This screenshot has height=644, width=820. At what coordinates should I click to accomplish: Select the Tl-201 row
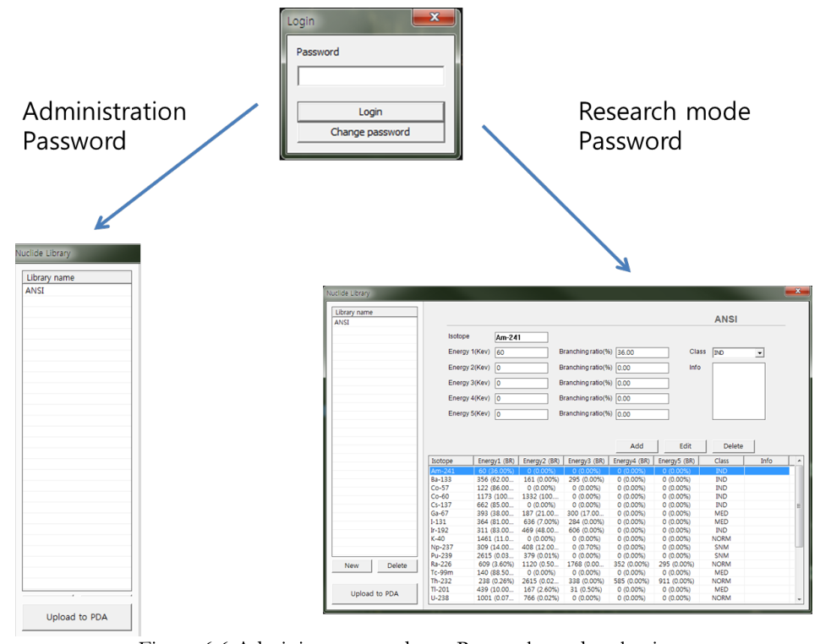pyautogui.click(x=610, y=589)
